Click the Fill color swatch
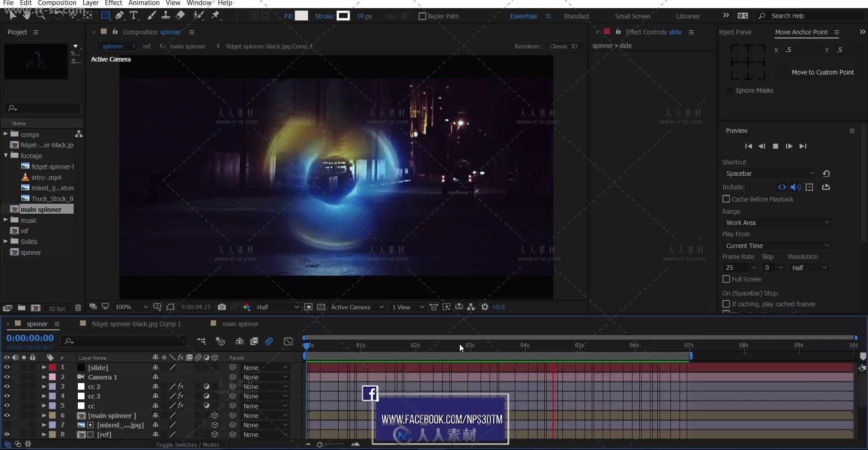The height and width of the screenshot is (450, 868). (302, 16)
